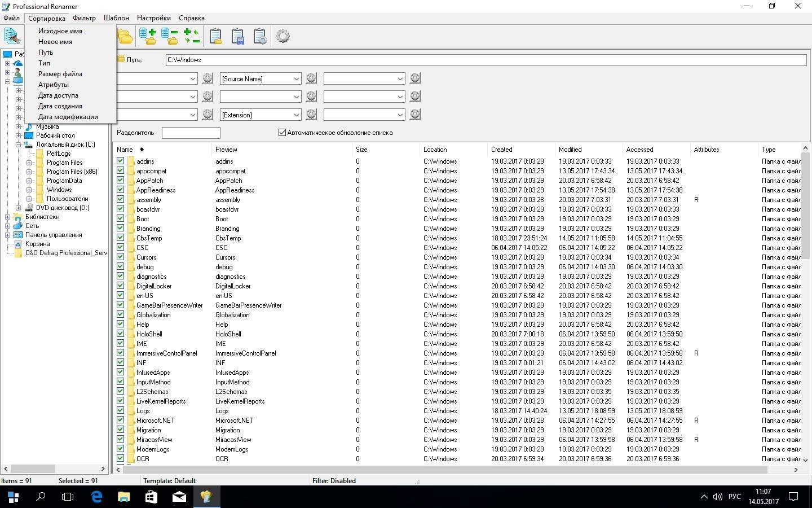
Task: Open the Mail app from the taskbar
Action: 179,497
